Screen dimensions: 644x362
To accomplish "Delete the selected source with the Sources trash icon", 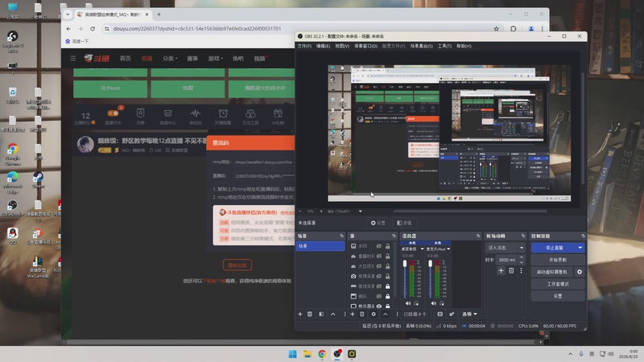I will (361, 314).
